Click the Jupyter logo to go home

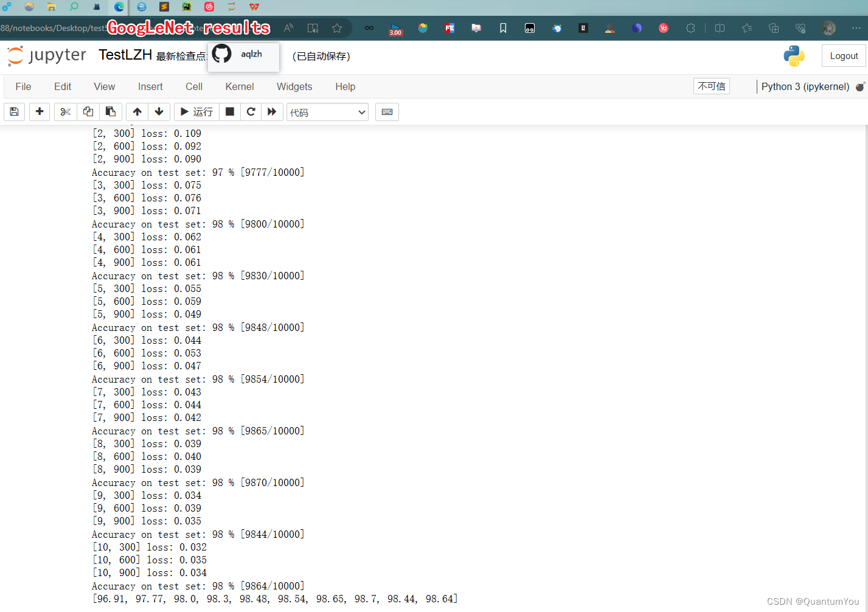47,55
